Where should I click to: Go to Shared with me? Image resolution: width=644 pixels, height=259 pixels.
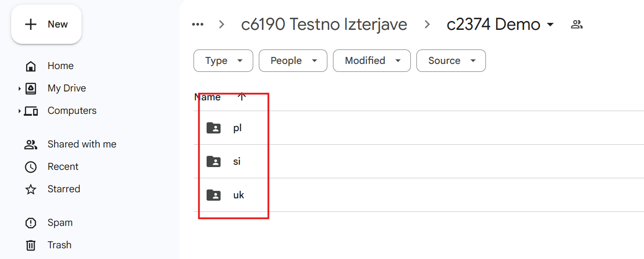pos(82,144)
